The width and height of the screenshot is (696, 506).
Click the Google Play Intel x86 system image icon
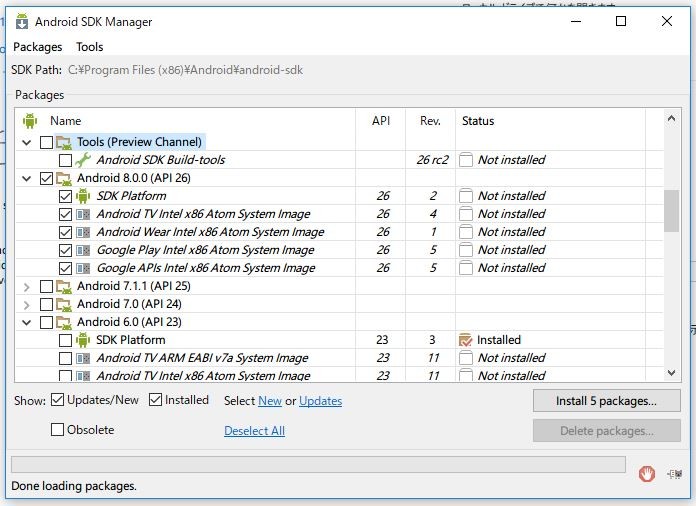pyautogui.click(x=83, y=250)
